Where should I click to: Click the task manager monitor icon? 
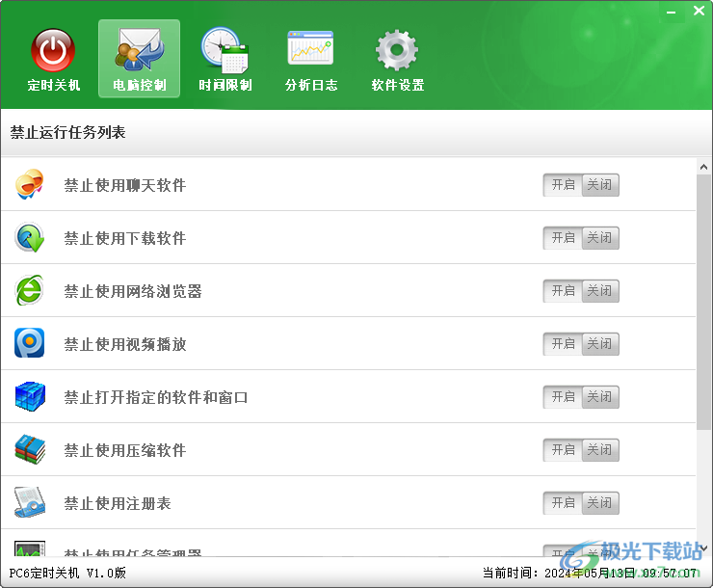coord(30,548)
